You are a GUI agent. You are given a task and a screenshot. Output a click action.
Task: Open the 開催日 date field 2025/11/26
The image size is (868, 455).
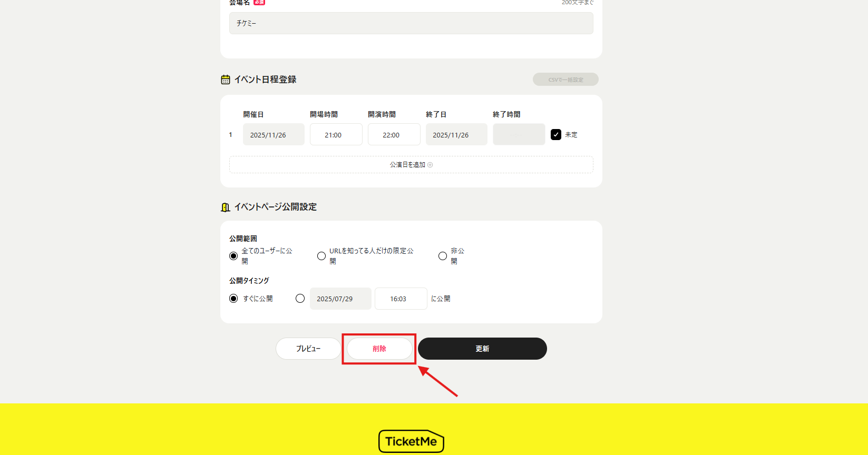pos(274,134)
